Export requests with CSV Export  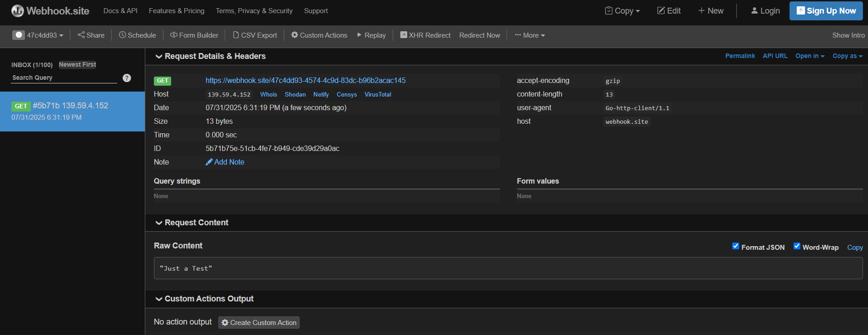[255, 35]
